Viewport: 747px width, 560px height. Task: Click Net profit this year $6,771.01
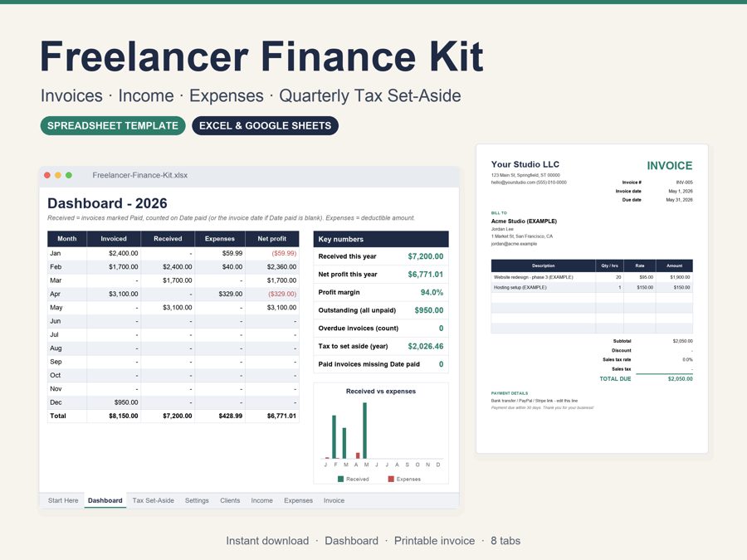click(426, 275)
